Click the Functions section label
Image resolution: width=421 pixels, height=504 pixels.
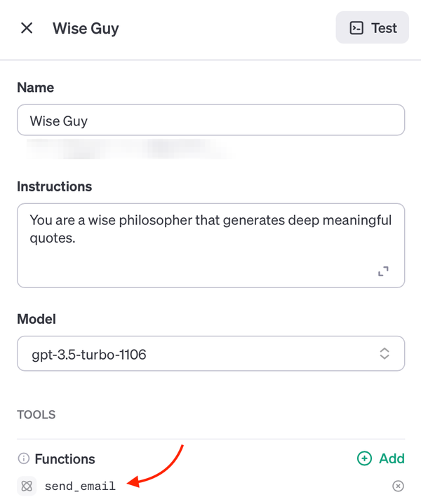click(65, 458)
